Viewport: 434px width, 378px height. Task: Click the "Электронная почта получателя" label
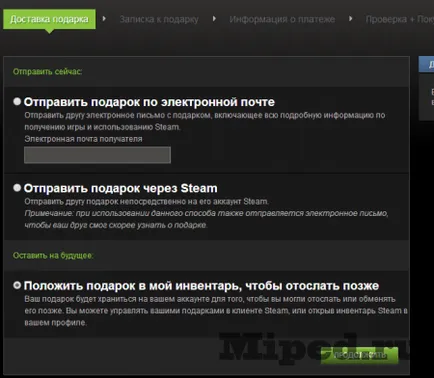[83, 139]
